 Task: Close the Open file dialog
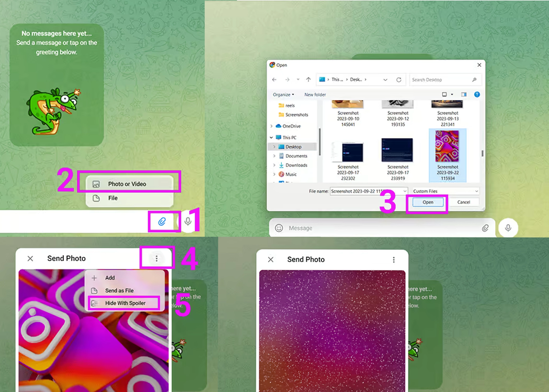click(x=479, y=65)
